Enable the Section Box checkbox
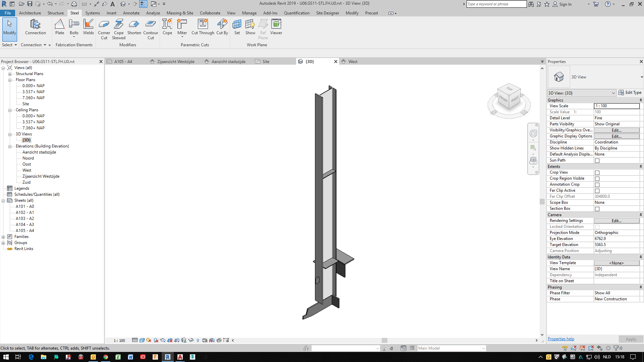Viewport: 644px width, 362px height. [597, 208]
